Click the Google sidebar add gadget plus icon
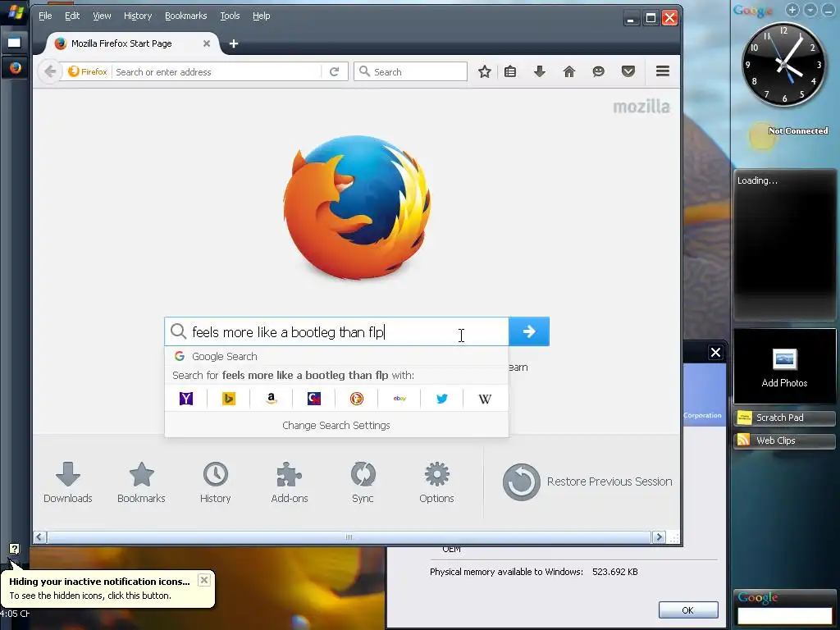840x630 pixels. pos(792,10)
